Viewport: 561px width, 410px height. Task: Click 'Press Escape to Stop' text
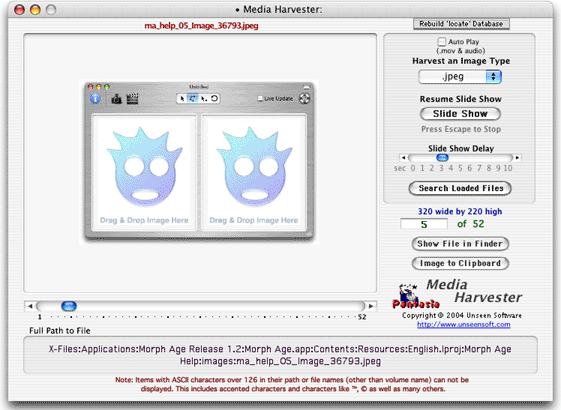coord(461,129)
